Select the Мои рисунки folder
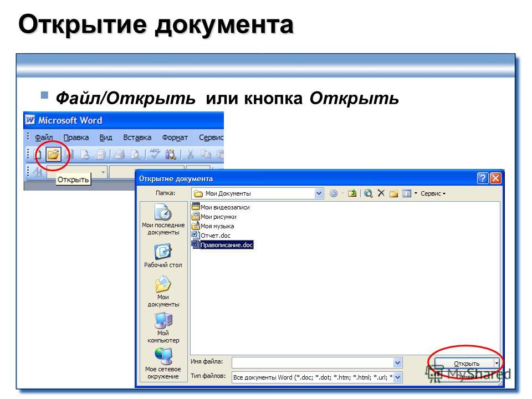The width and height of the screenshot is (532, 399). coord(214,217)
